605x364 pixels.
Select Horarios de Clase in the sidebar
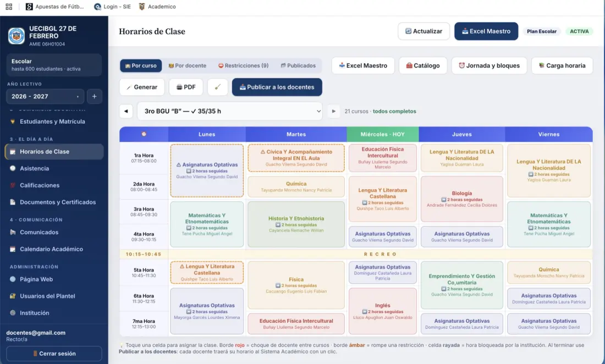tap(54, 152)
